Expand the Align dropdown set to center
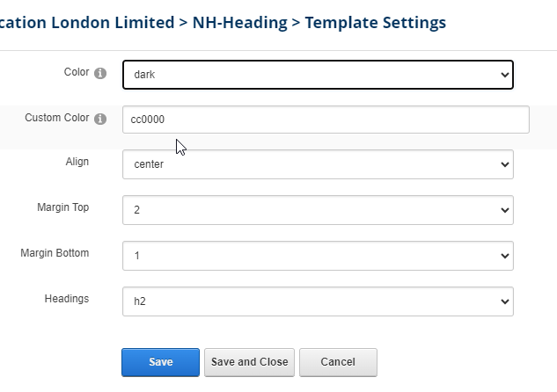 coord(318,164)
